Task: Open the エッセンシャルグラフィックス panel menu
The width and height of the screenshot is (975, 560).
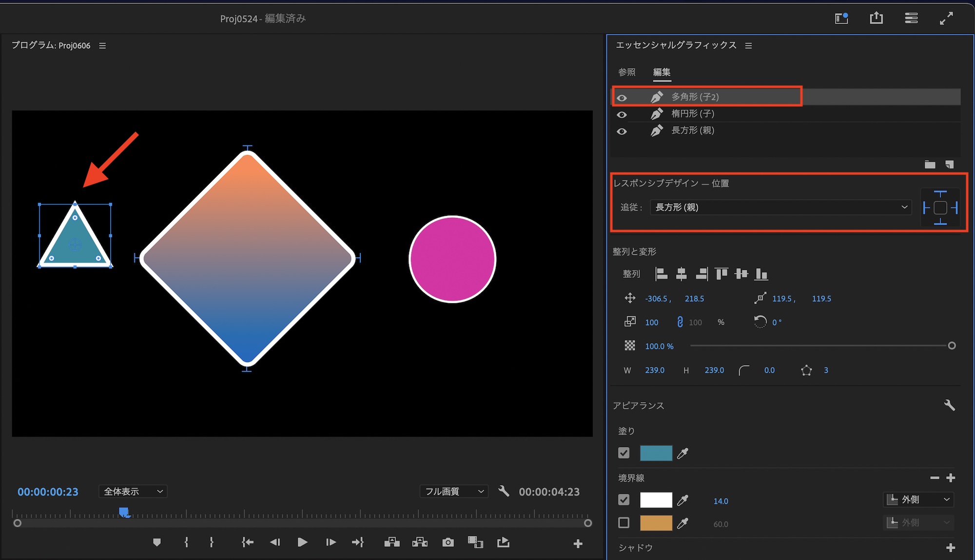Action: coord(748,45)
